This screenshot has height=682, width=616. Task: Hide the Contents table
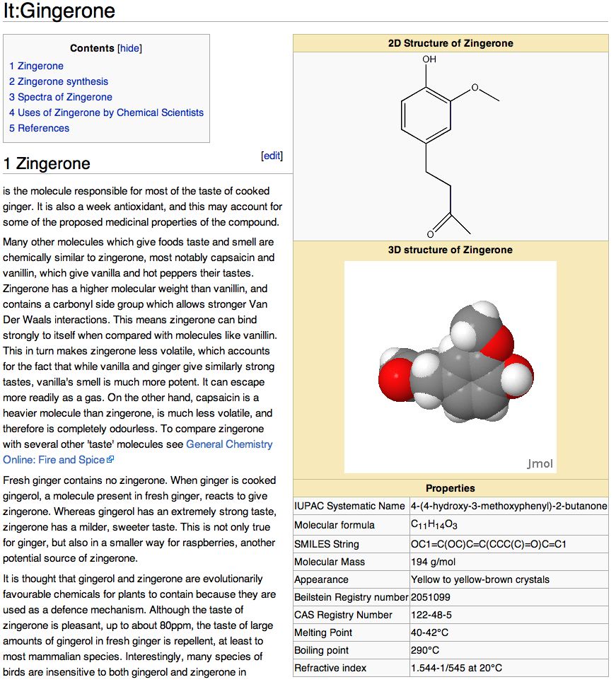coord(129,48)
